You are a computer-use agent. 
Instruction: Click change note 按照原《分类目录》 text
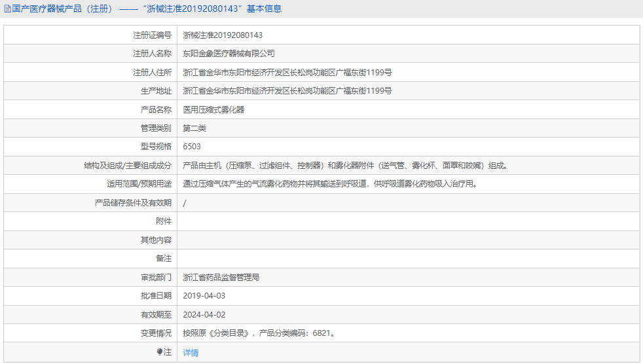coord(259,333)
